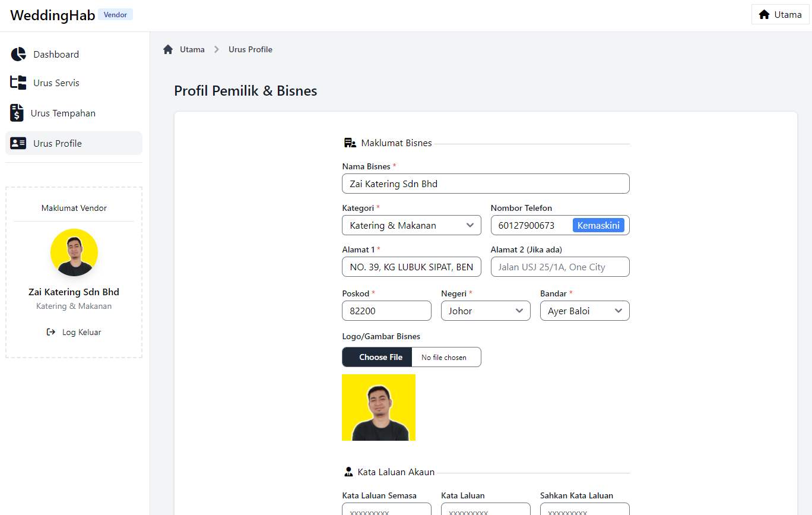Click the Utama breadcrumb link
Screen dimensions: 812x515
[192, 49]
